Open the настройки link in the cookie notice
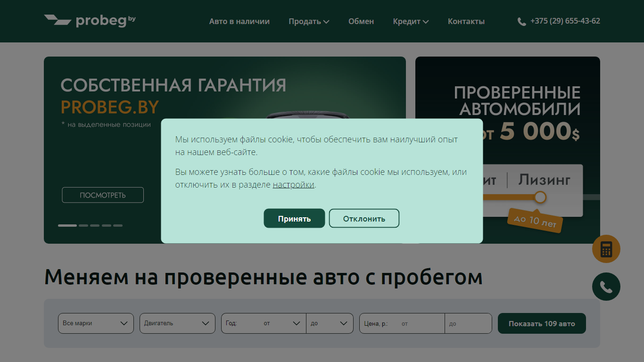 click(293, 185)
